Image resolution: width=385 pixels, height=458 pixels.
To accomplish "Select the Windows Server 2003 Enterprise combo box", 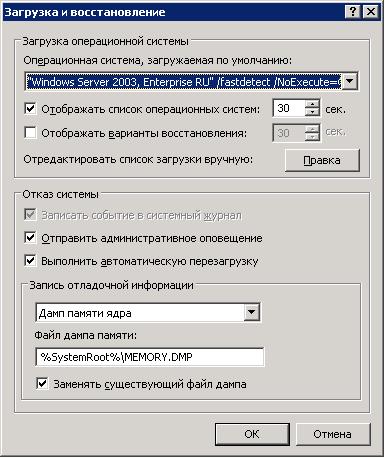I will [x=191, y=81].
